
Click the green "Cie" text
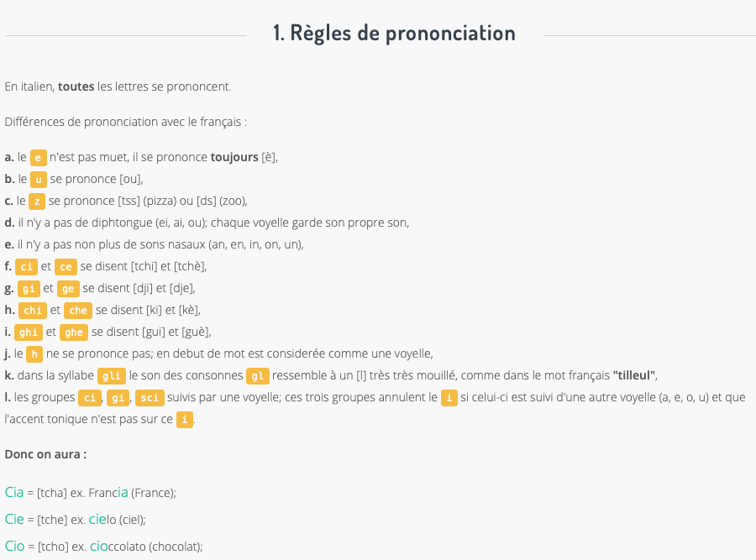(14, 519)
